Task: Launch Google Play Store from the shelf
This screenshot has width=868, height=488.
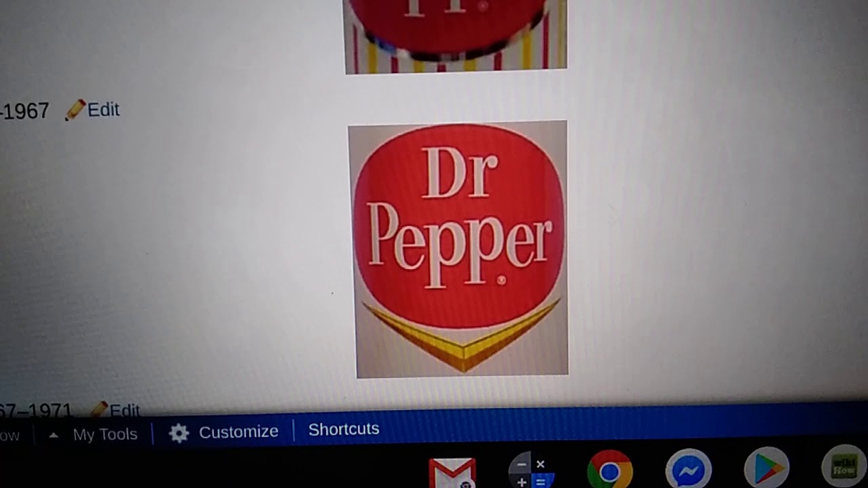Action: point(767,468)
